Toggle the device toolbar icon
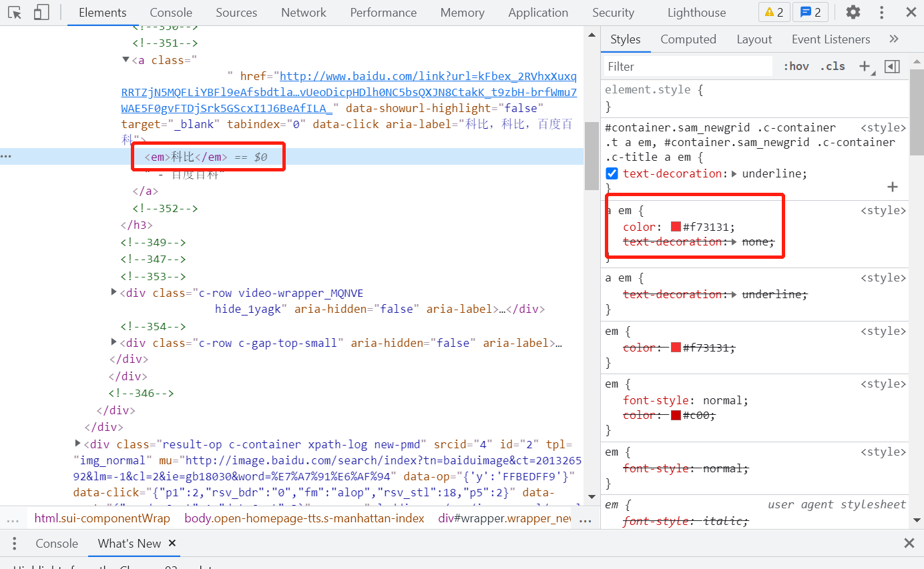This screenshot has width=924, height=569. coord(41,12)
